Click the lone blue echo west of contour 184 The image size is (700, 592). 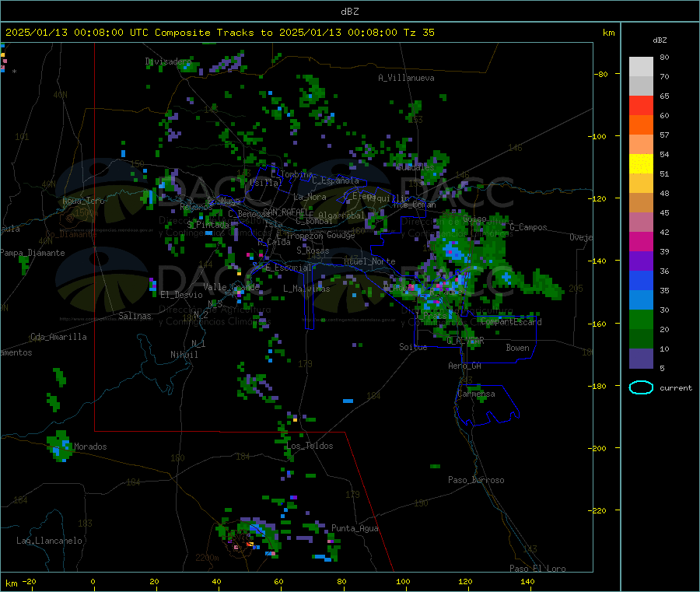pyautogui.click(x=348, y=401)
